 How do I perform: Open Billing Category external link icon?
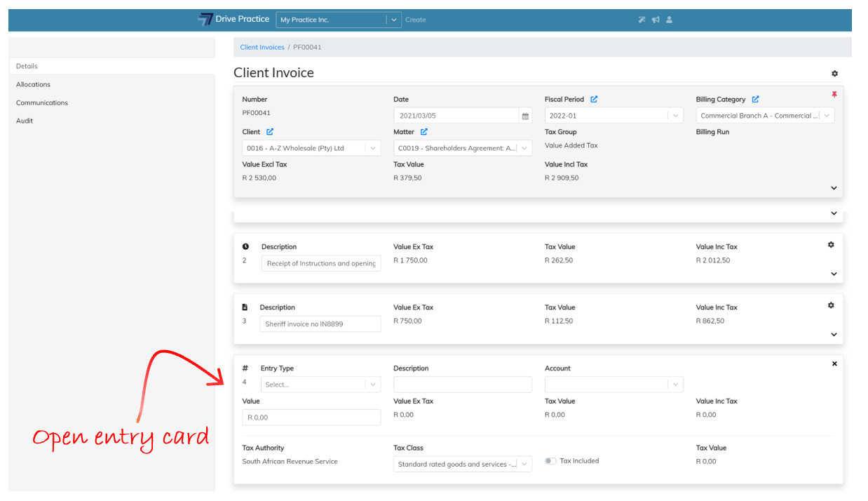point(755,100)
